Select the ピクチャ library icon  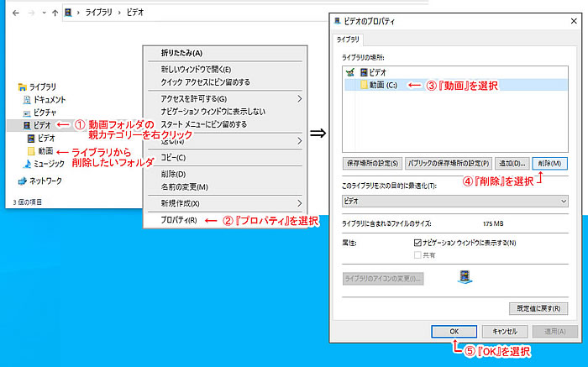click(x=27, y=112)
